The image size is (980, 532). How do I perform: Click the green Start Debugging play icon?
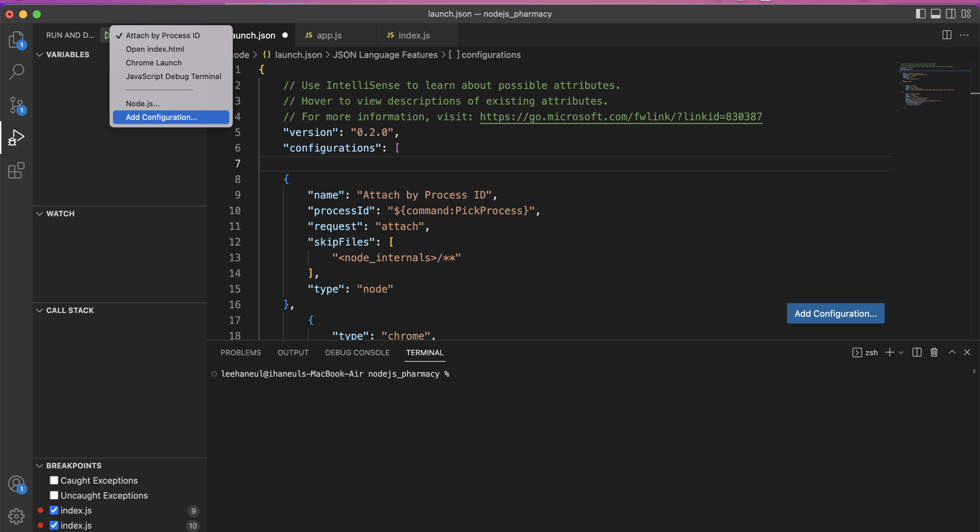pyautogui.click(x=107, y=35)
